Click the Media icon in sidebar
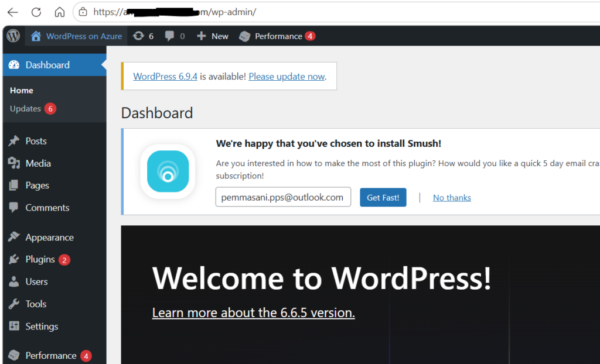Image resolution: width=600 pixels, height=364 pixels. (14, 163)
